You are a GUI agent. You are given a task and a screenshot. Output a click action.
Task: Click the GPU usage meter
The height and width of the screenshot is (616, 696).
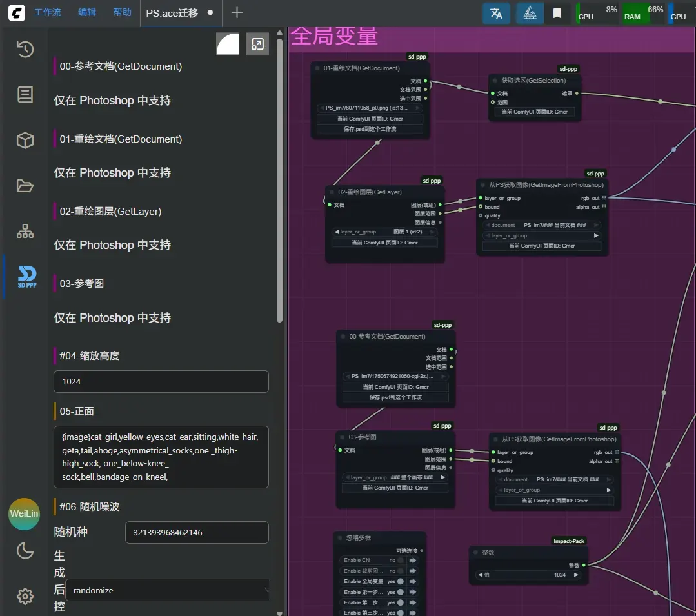[x=682, y=13]
